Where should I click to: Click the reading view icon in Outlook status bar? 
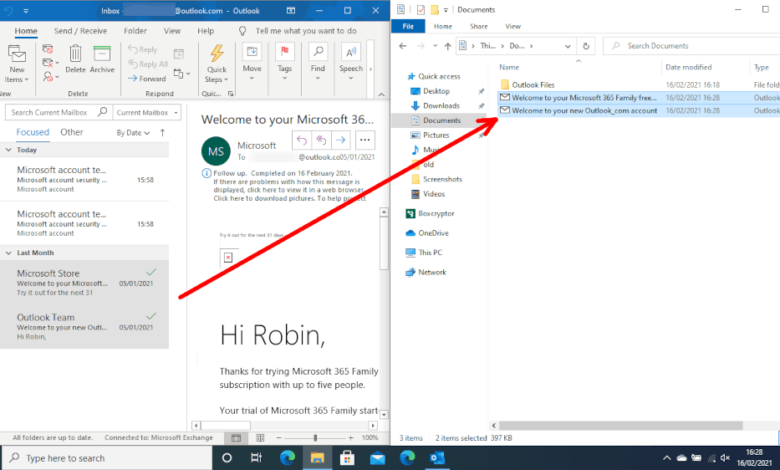(x=260, y=438)
